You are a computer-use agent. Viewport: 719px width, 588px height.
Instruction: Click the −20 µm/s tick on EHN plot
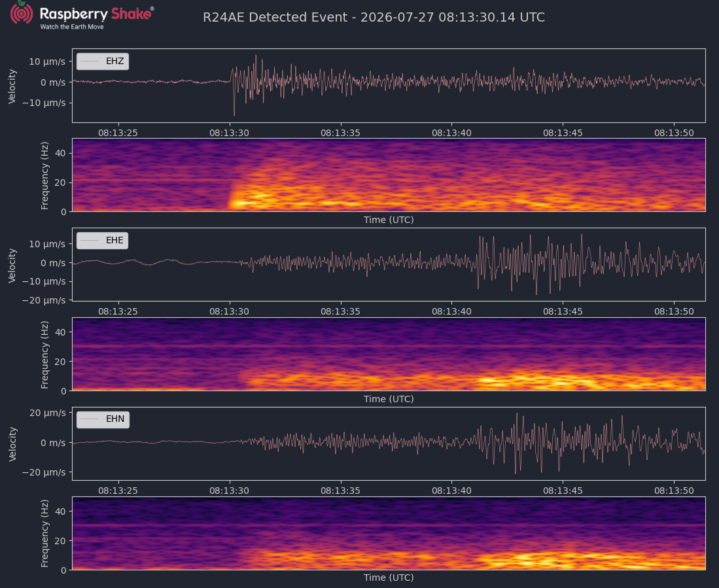click(x=44, y=472)
